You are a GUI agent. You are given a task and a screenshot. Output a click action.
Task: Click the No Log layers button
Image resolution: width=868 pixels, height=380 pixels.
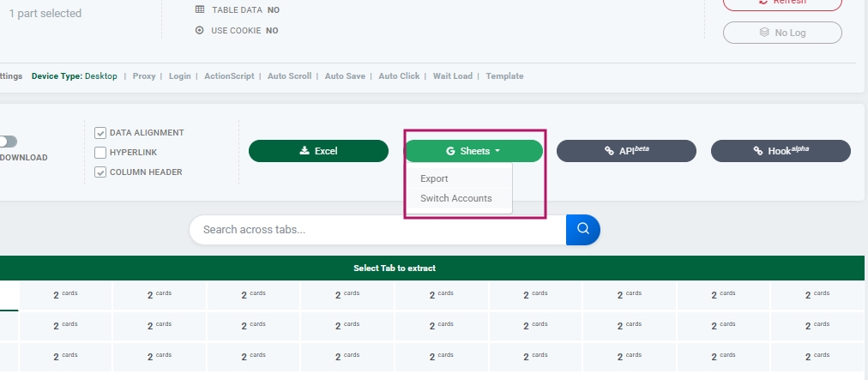(x=782, y=33)
